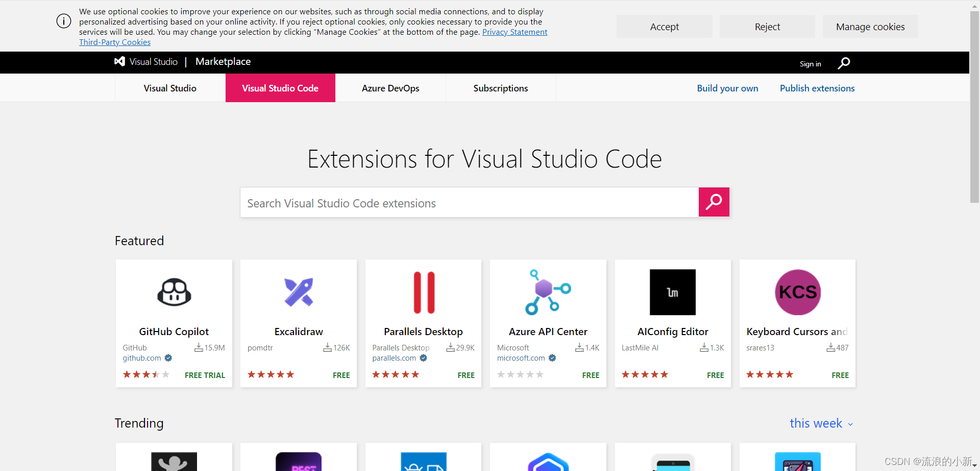The image size is (980, 471).
Task: Click the Parallels Desktop download count icon
Action: [451, 347]
